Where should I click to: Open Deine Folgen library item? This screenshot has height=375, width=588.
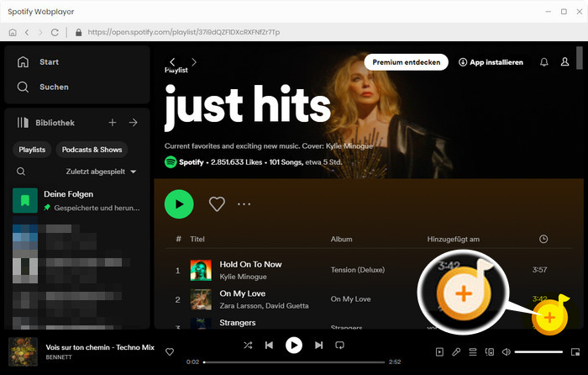coord(77,200)
